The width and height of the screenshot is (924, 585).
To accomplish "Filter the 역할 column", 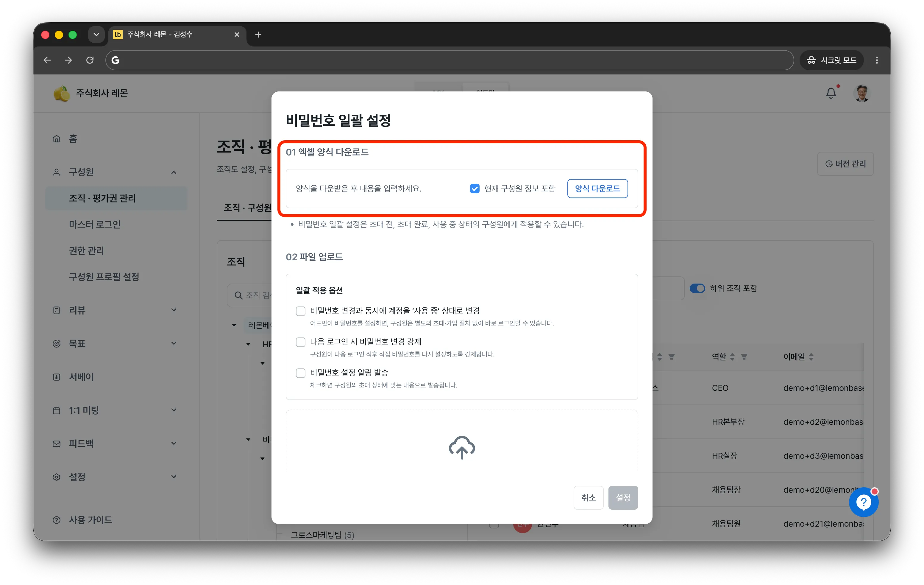I will pyautogui.click(x=744, y=357).
